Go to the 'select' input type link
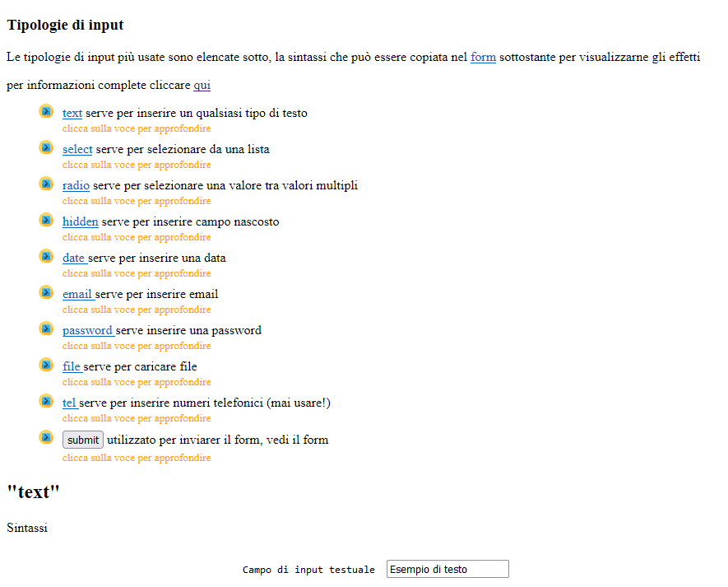 [77, 150]
